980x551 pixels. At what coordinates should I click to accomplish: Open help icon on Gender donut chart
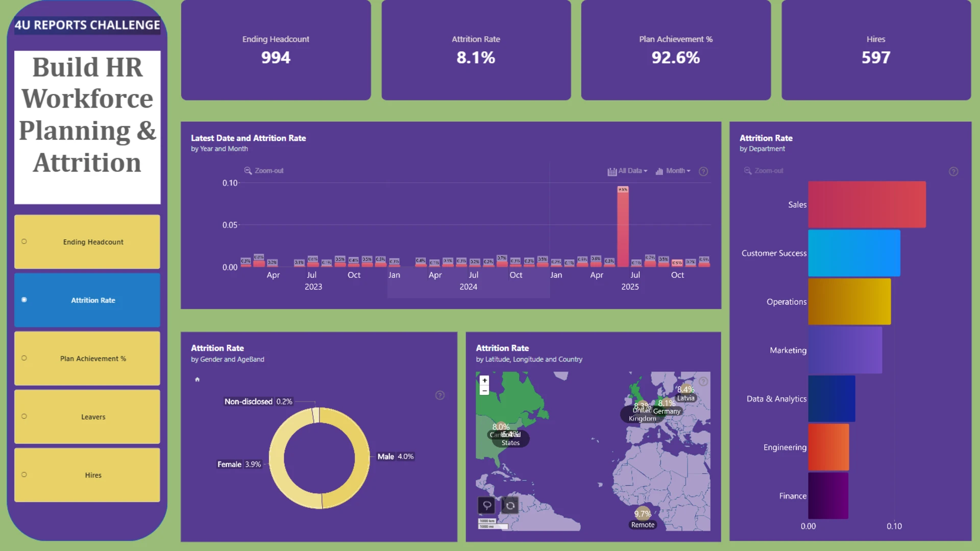(x=440, y=395)
